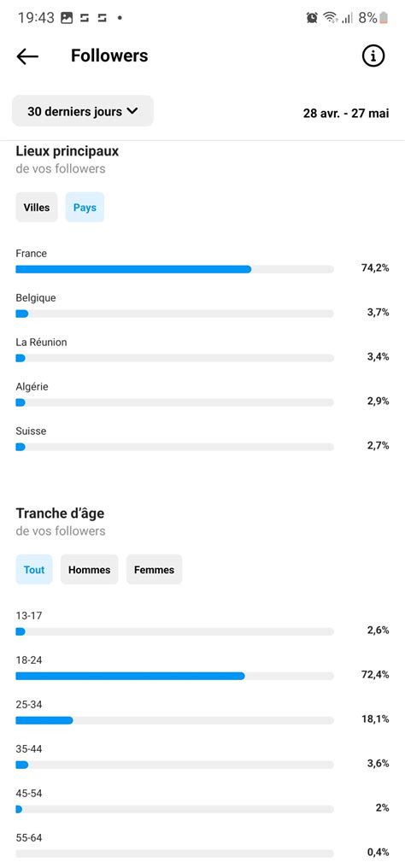Tap the 25-34 age range bar
Image resolution: width=405 pixels, height=868 pixels.
click(x=175, y=720)
